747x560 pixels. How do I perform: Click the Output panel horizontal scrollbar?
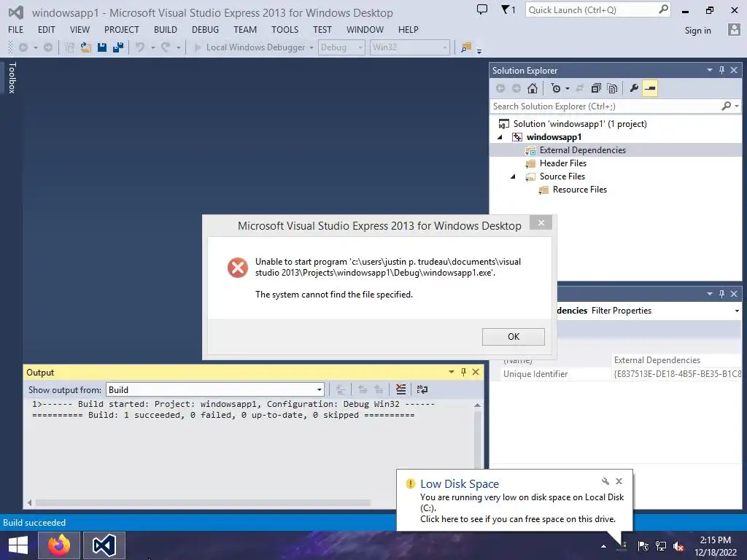tap(203, 503)
